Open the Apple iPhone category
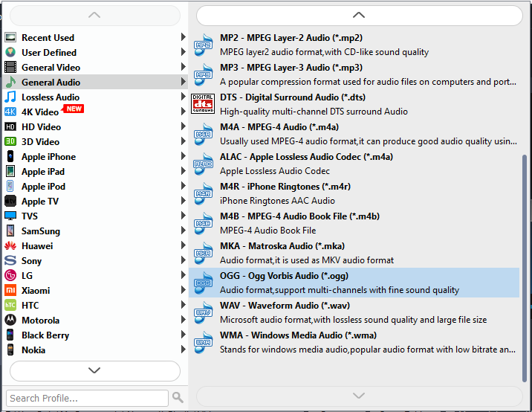Image resolution: width=532 pixels, height=412 pixels. point(95,156)
